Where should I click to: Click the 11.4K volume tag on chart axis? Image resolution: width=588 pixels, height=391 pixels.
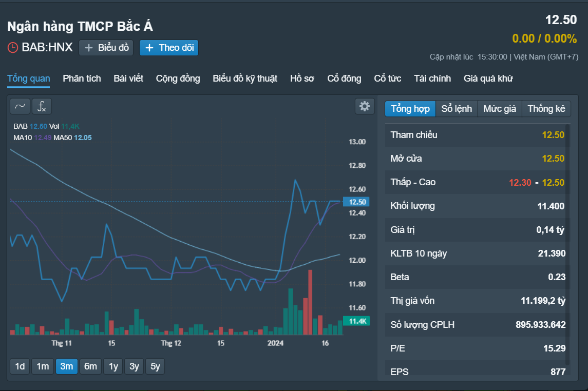356,321
